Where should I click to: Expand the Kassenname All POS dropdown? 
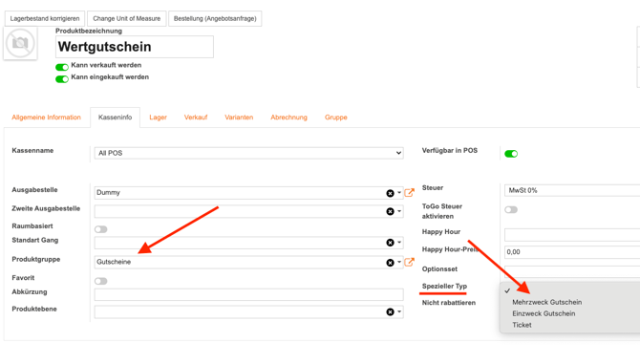click(x=249, y=153)
